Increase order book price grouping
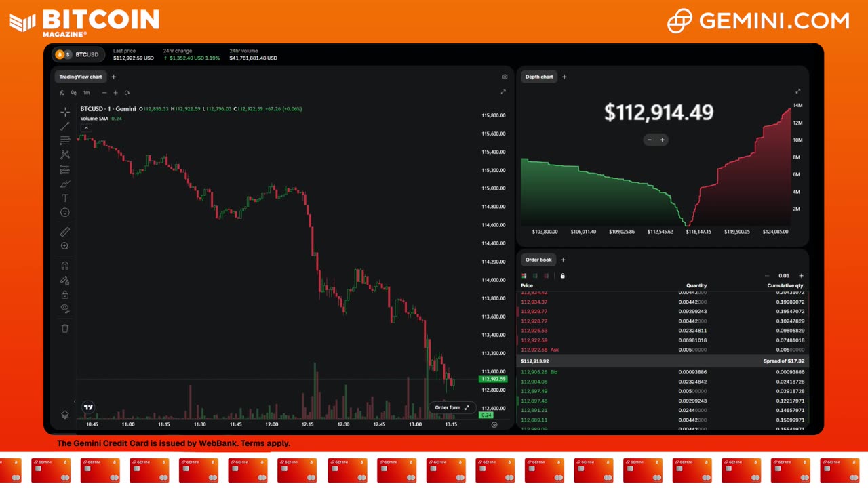Image resolution: width=868 pixels, height=488 pixels. [801, 276]
